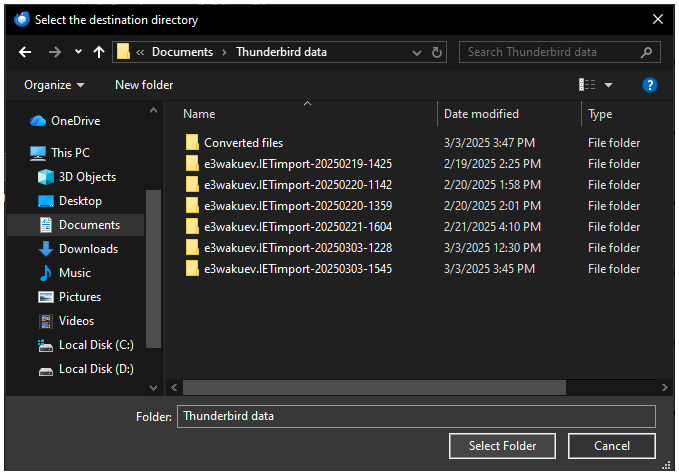679x474 pixels.
Task: Open 3D Objects in the sidebar
Action: pos(77,177)
